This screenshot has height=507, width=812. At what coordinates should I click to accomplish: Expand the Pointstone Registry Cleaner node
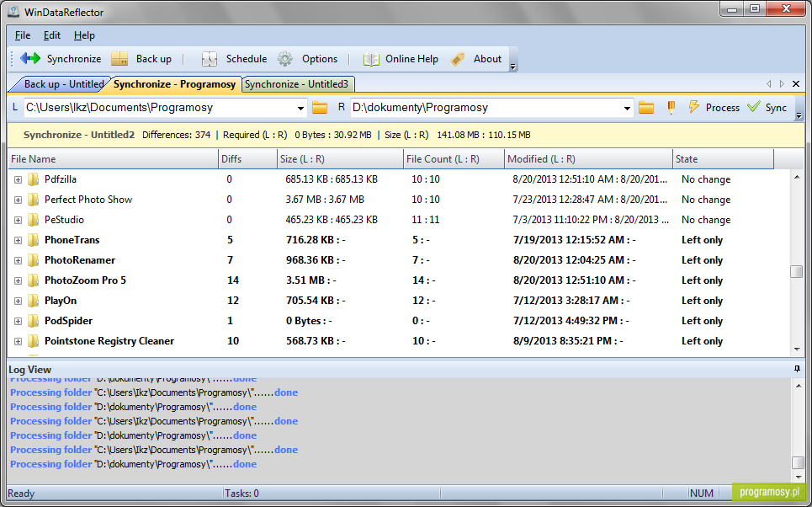coord(19,342)
